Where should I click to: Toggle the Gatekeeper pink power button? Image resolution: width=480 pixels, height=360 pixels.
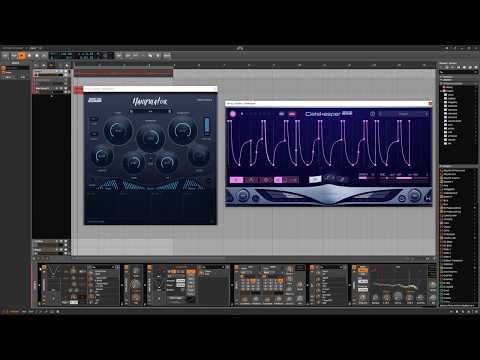click(x=233, y=114)
